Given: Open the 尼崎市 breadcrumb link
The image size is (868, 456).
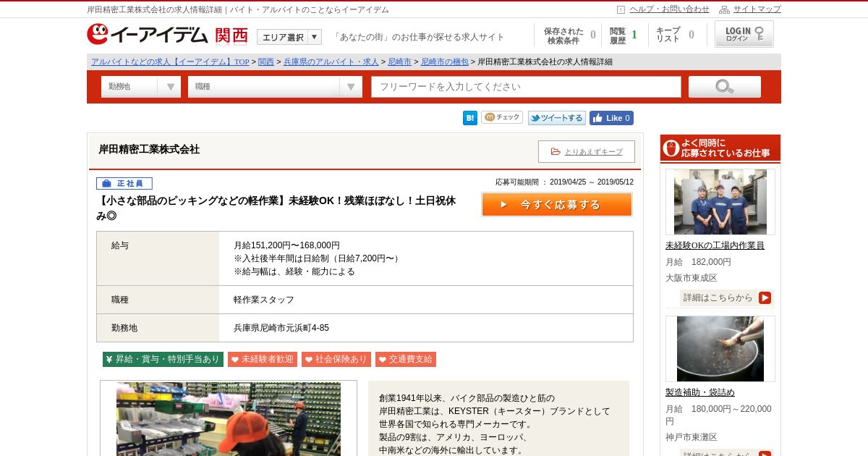Looking at the screenshot, I should [x=399, y=62].
